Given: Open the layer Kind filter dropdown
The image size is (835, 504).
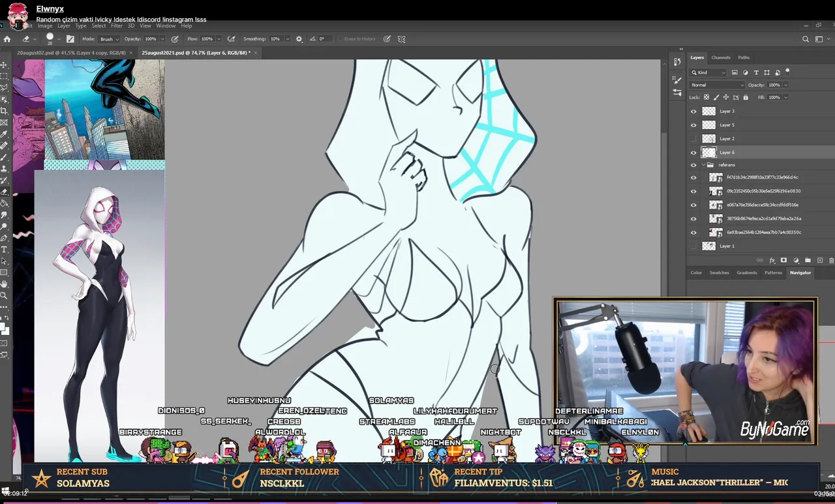Looking at the screenshot, I should tap(708, 72).
